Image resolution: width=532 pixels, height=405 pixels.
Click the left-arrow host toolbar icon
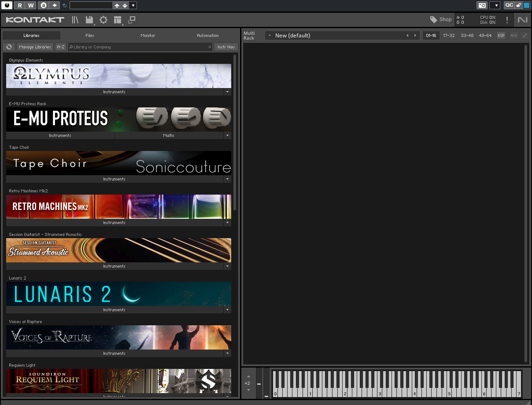tap(55, 5)
